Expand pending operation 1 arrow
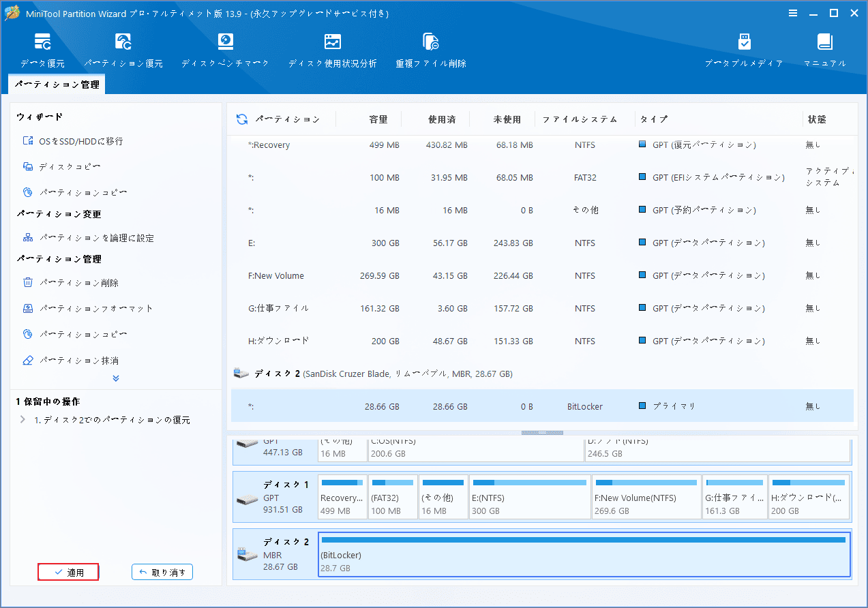The image size is (868, 608). pyautogui.click(x=23, y=420)
